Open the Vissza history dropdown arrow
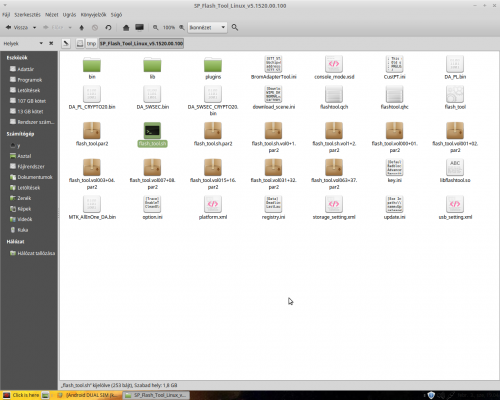Image resolution: width=500 pixels, height=400 pixels. (x=34, y=27)
